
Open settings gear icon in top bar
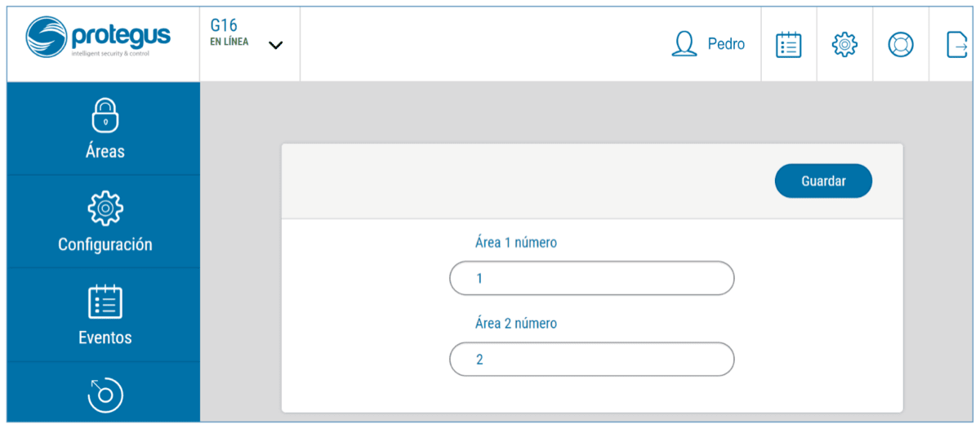coord(844,44)
